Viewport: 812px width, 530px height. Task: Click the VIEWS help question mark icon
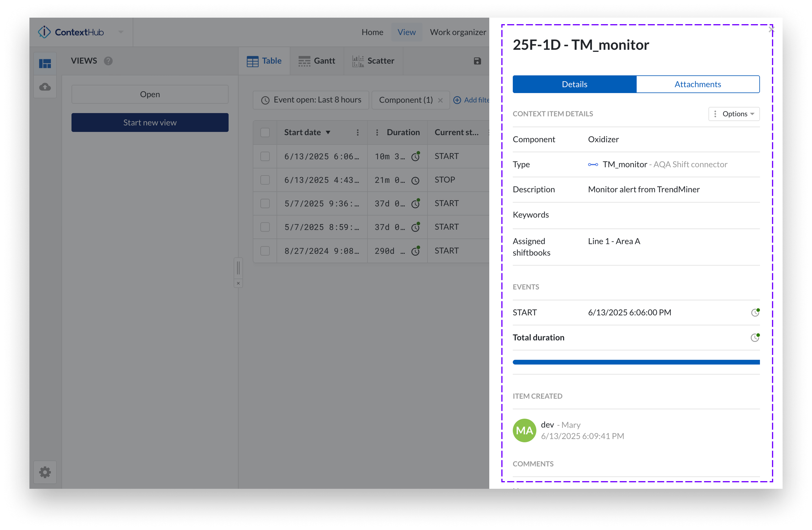[x=109, y=61]
